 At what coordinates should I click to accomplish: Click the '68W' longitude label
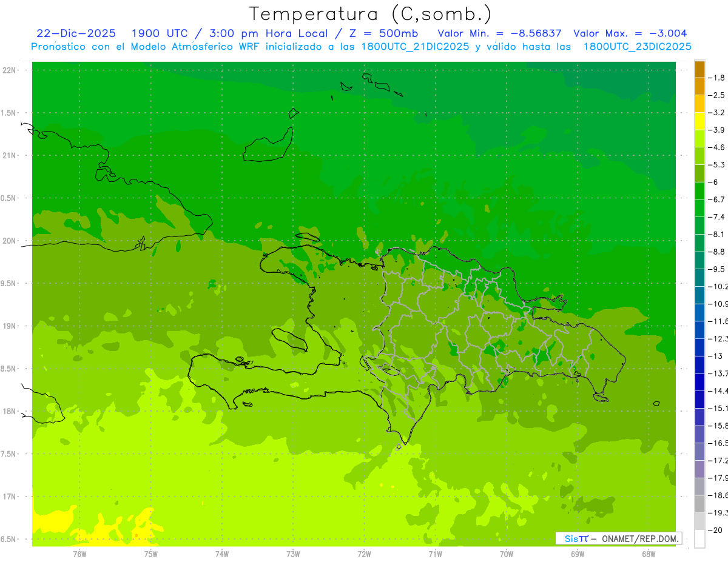click(648, 554)
